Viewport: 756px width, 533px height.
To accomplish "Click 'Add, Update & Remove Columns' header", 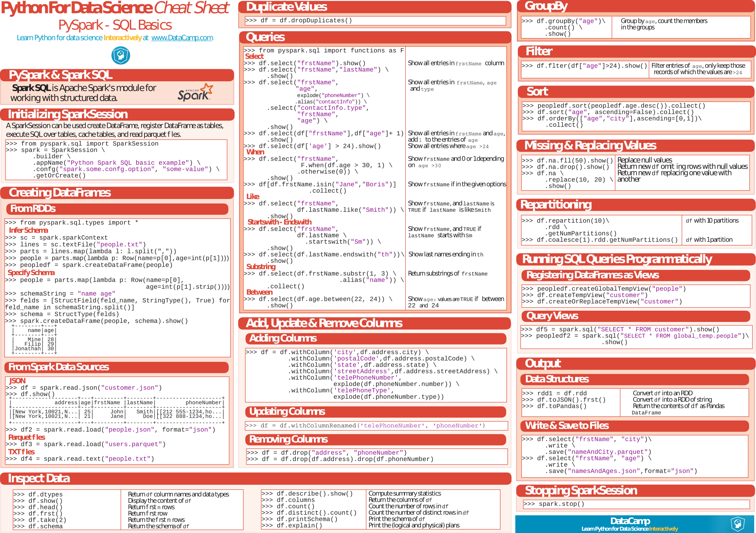I will point(375,323).
